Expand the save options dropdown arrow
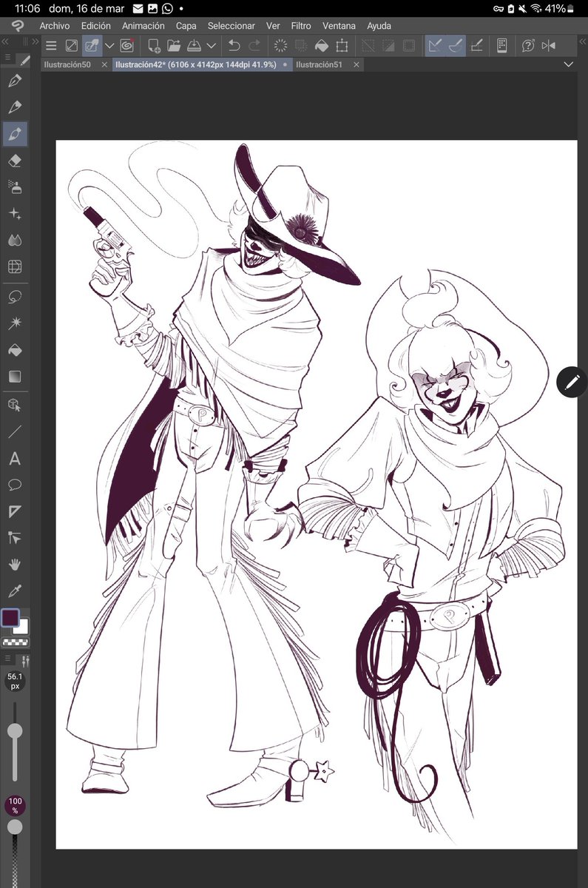 [x=212, y=46]
